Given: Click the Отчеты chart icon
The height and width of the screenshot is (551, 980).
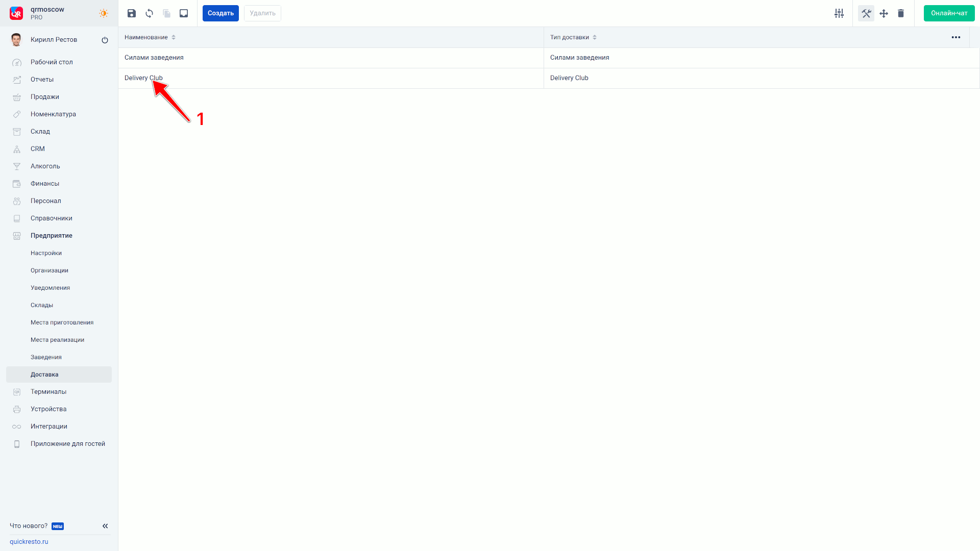Looking at the screenshot, I should [x=17, y=80].
